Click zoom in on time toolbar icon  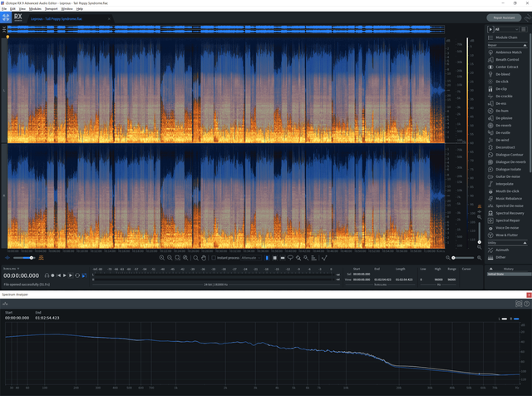[162, 258]
